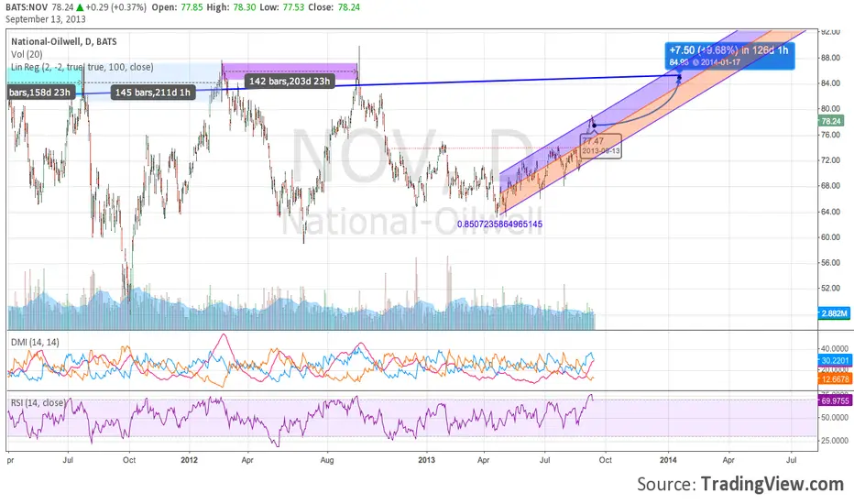
Task: Click the +7.50 forecast tooltip
Action: [x=728, y=56]
